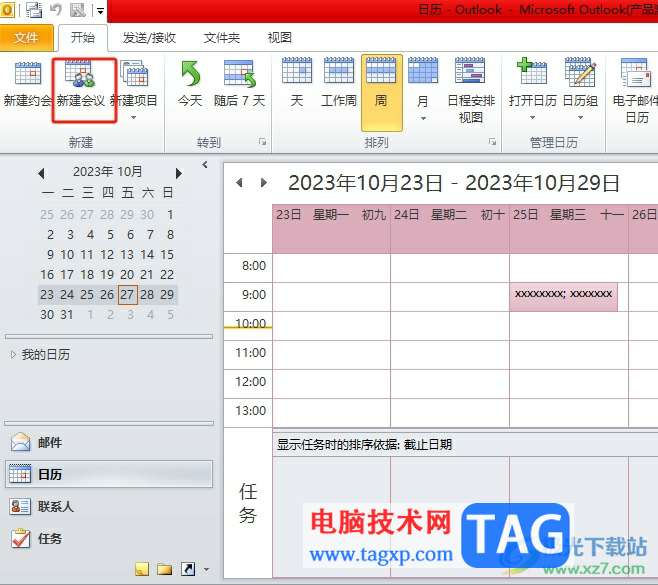The image size is (658, 585).
Task: Open navigation pane configure buttons dropdown
Action: pyautogui.click(x=206, y=569)
